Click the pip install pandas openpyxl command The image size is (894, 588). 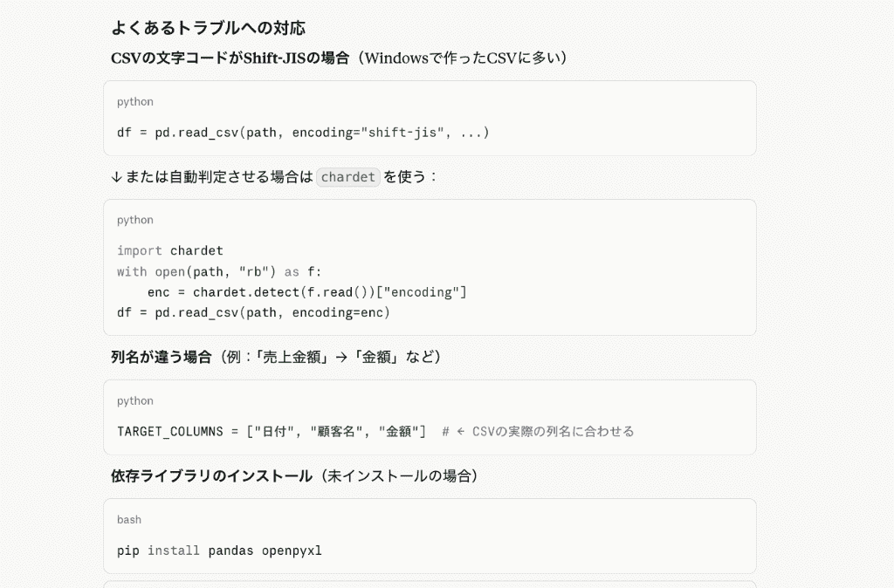(x=219, y=551)
